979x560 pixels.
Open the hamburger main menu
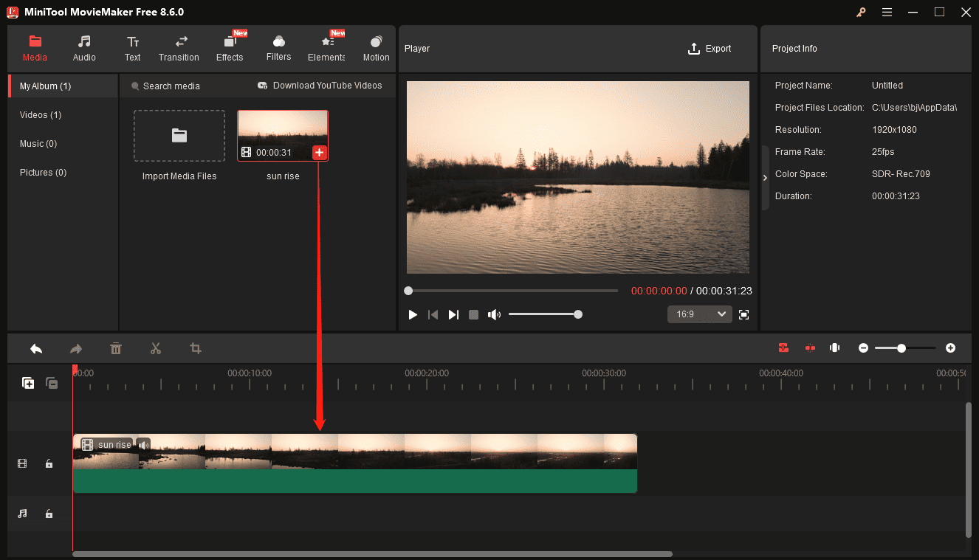887,12
